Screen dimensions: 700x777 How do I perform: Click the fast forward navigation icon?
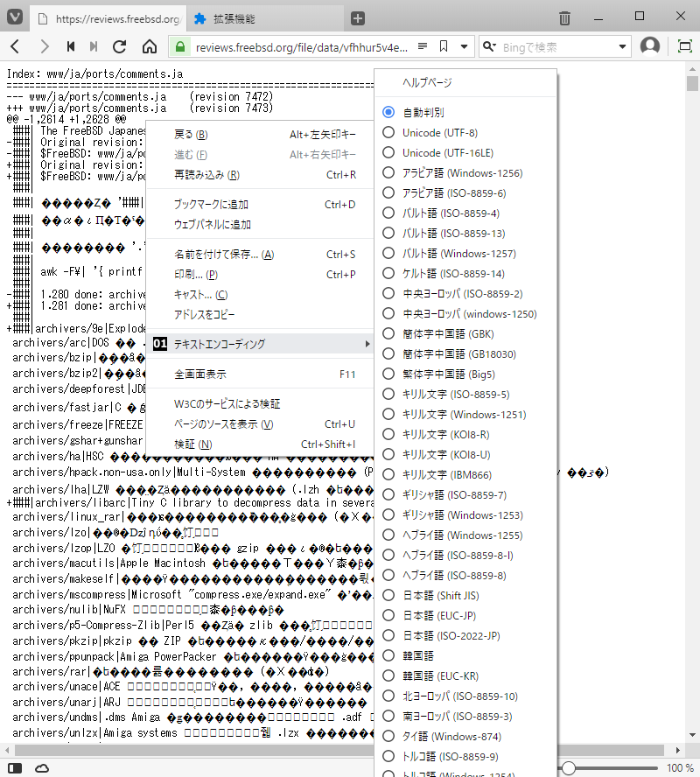click(93, 46)
